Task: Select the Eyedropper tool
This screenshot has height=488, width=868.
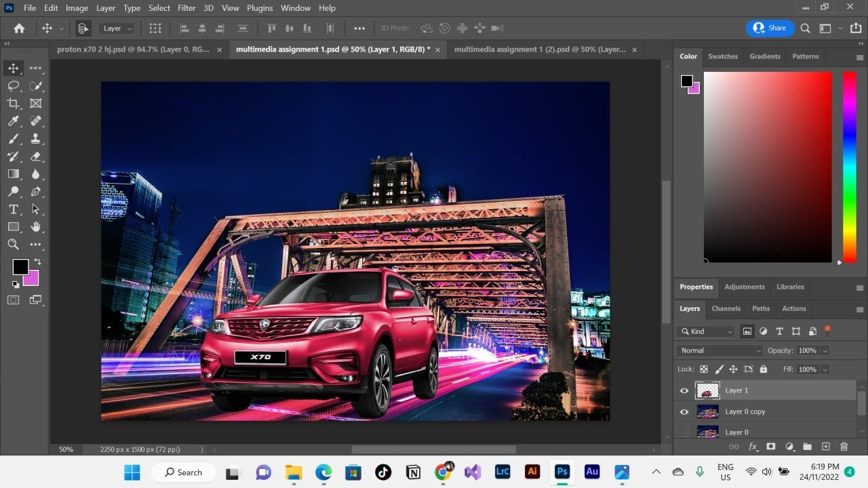Action: pyautogui.click(x=13, y=121)
